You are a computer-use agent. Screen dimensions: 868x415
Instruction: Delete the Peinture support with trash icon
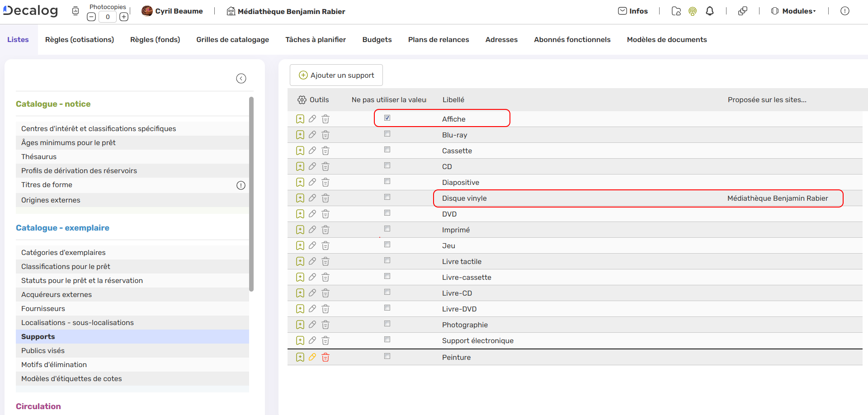tap(325, 358)
